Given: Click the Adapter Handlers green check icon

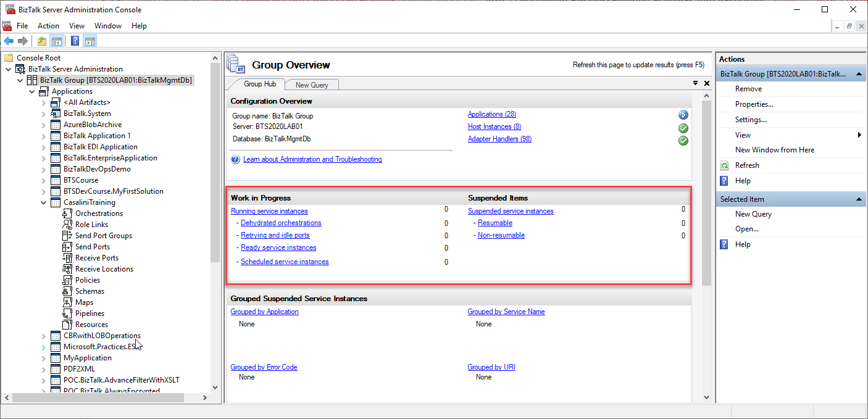Looking at the screenshot, I should (683, 141).
